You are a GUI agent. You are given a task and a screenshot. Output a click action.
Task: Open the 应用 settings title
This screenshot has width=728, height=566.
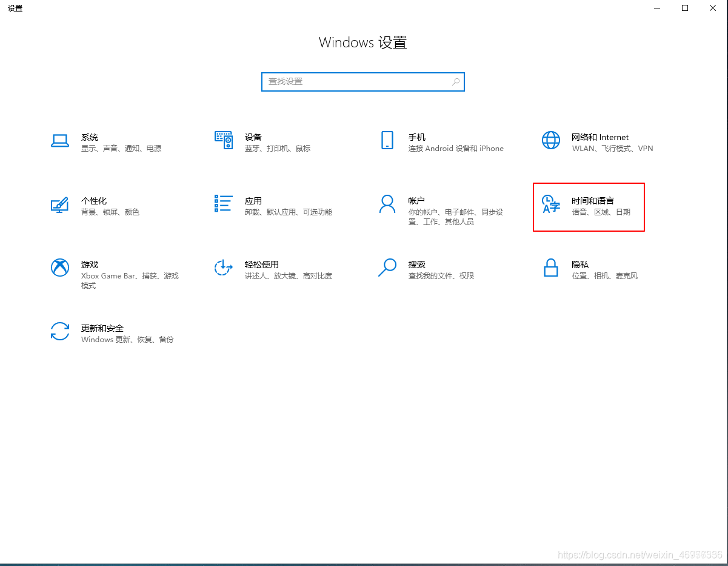click(x=253, y=201)
